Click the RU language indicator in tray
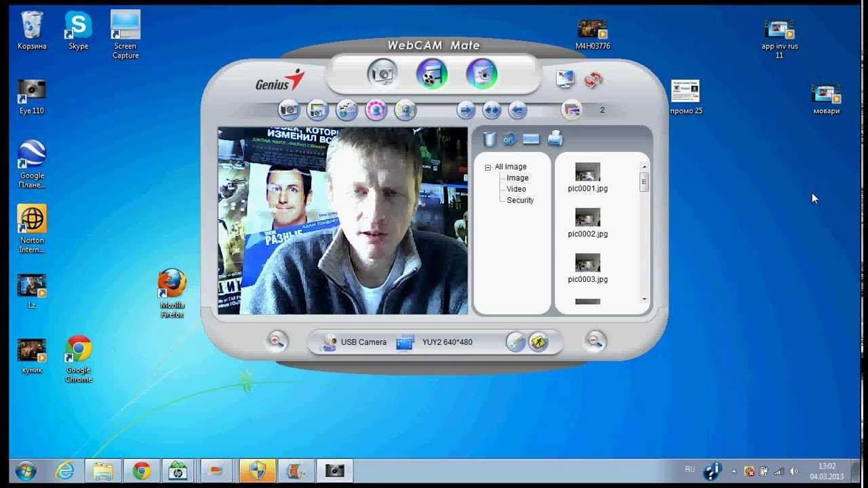Screen dimensions: 868x488 coord(690,469)
